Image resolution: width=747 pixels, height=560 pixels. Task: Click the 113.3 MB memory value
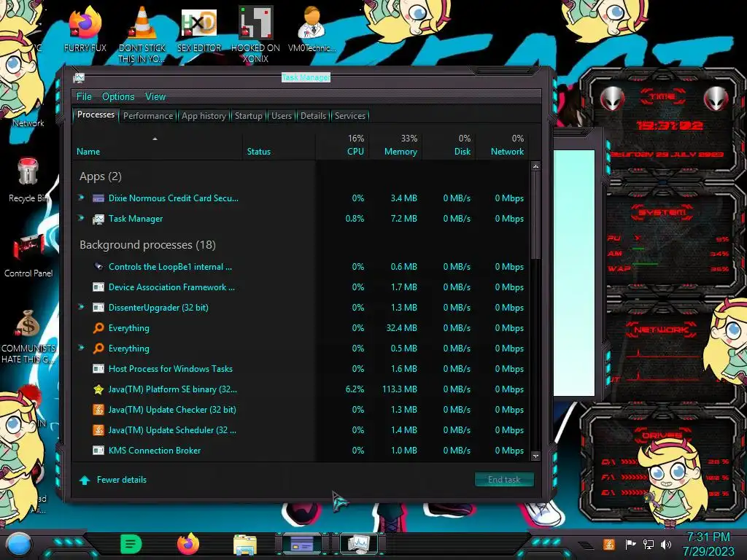point(400,389)
